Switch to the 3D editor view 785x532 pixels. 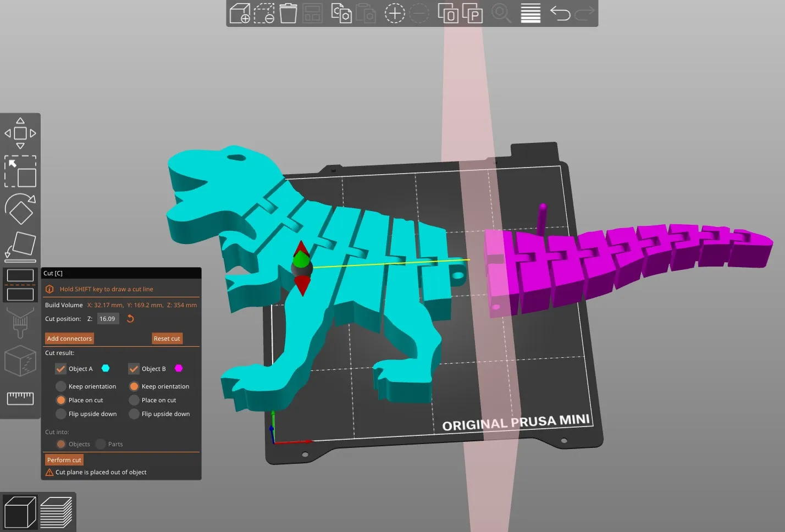pyautogui.click(x=20, y=511)
